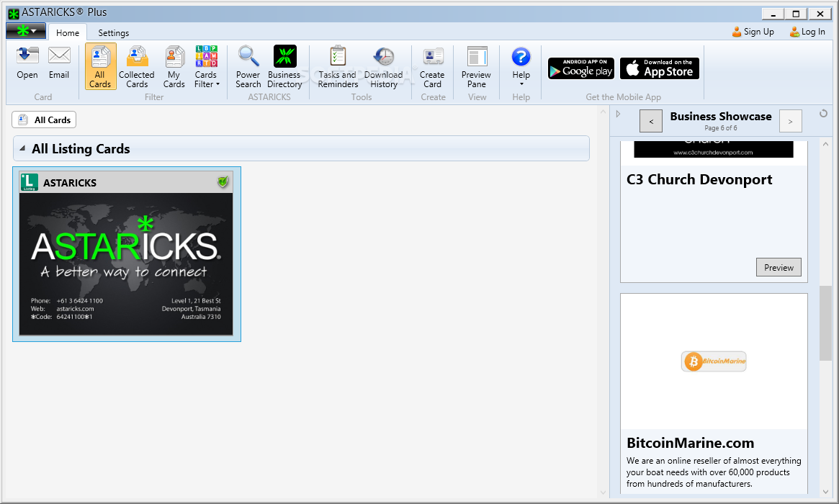The height and width of the screenshot is (504, 839).
Task: Open the Help dropdown menu
Action: [521, 66]
